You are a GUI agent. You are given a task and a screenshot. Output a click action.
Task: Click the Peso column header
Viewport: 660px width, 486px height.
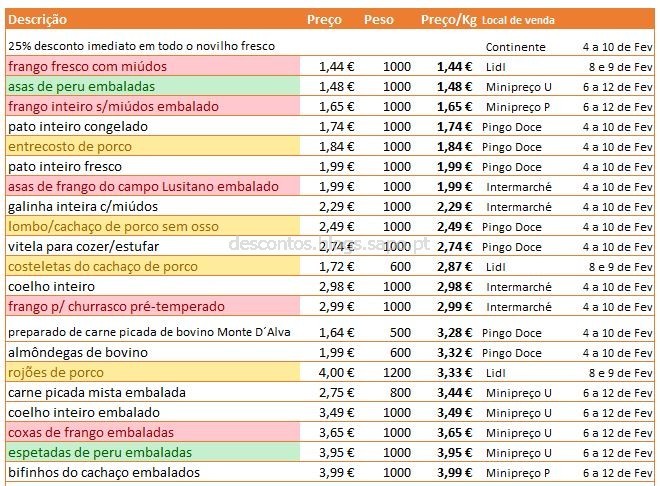click(x=379, y=20)
